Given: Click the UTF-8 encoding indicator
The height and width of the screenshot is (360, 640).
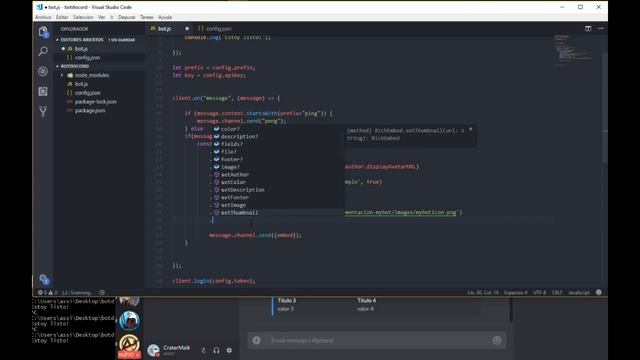Looking at the screenshot, I should (x=539, y=292).
